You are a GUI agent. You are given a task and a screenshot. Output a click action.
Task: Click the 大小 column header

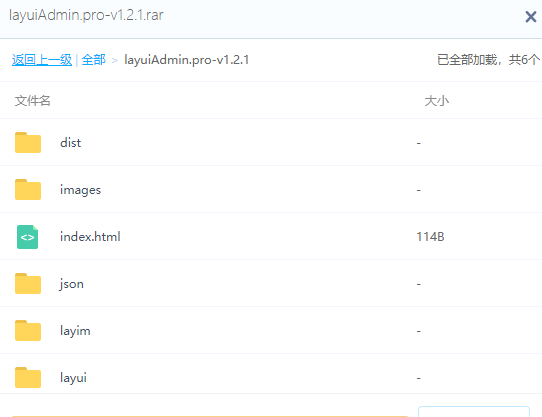click(437, 101)
